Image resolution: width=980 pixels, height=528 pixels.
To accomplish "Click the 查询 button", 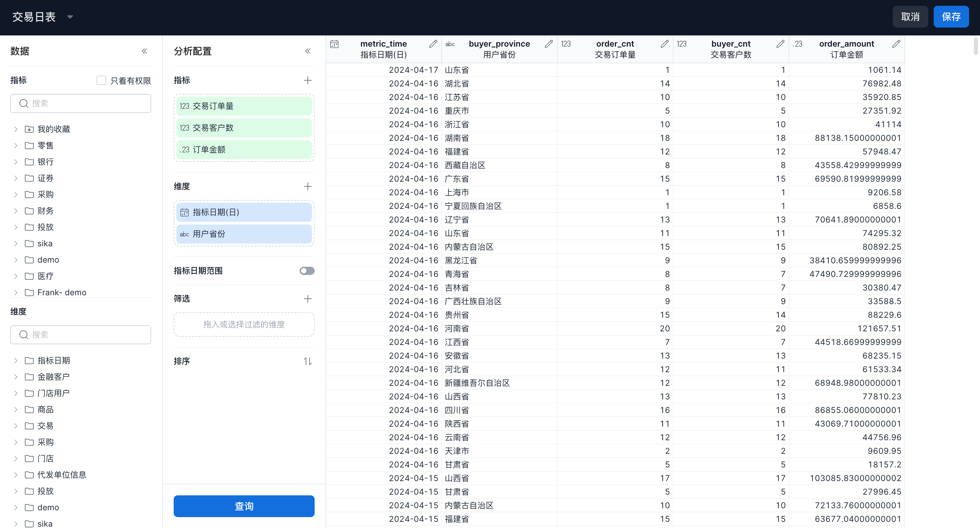I will 243,506.
